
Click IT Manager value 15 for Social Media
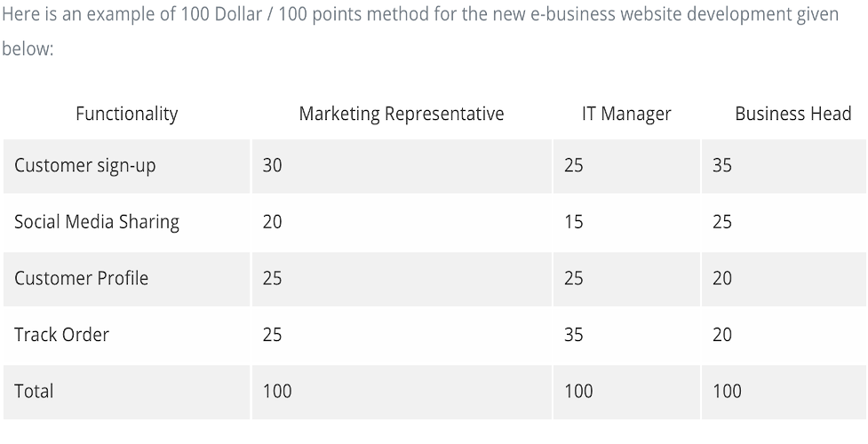(574, 221)
